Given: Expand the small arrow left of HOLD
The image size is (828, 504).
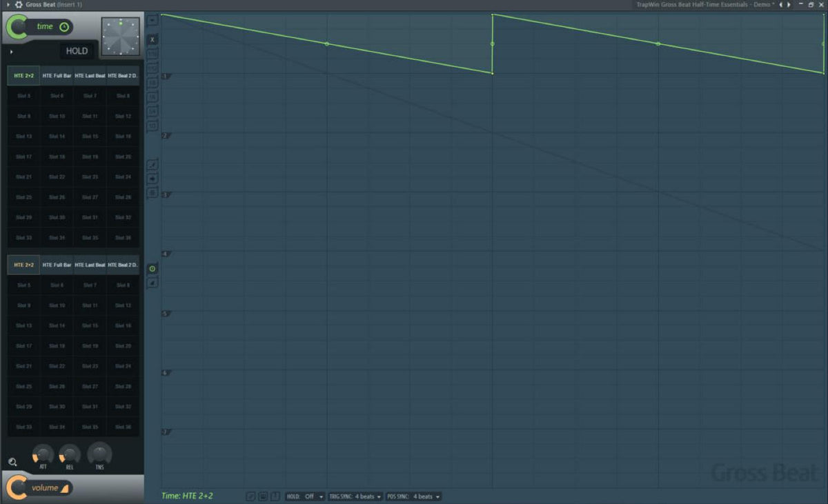Looking at the screenshot, I should coord(11,51).
